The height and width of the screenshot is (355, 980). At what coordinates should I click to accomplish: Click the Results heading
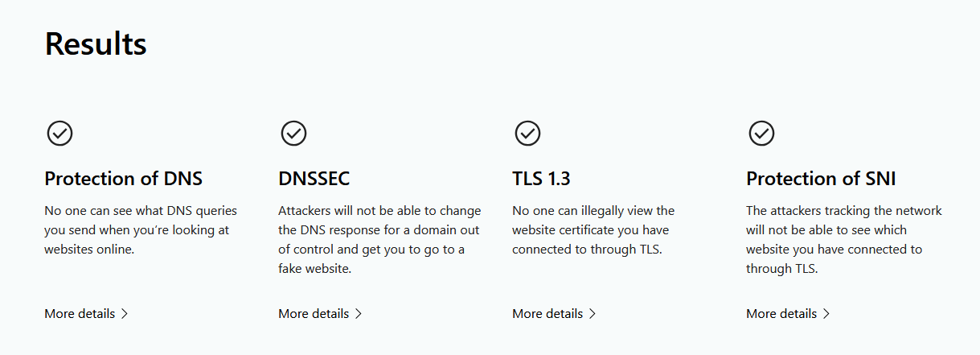pos(96,43)
